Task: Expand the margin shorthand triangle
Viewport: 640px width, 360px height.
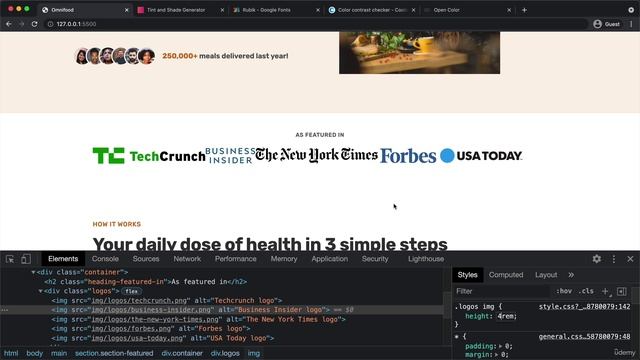Action: [497, 355]
